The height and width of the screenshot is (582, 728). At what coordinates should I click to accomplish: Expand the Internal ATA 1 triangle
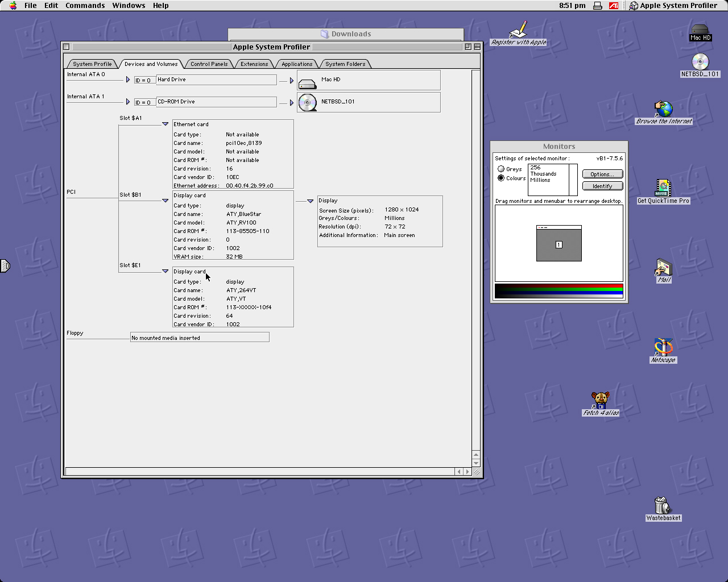coord(128,102)
